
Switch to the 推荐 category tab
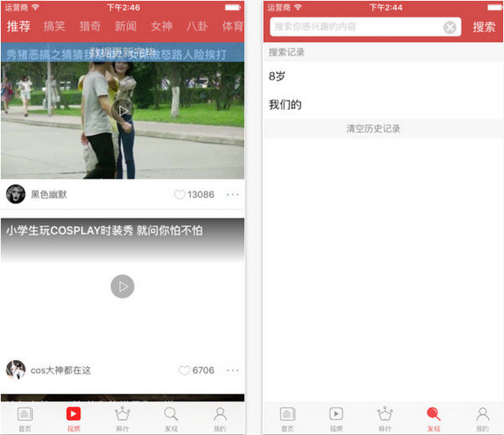tap(18, 26)
